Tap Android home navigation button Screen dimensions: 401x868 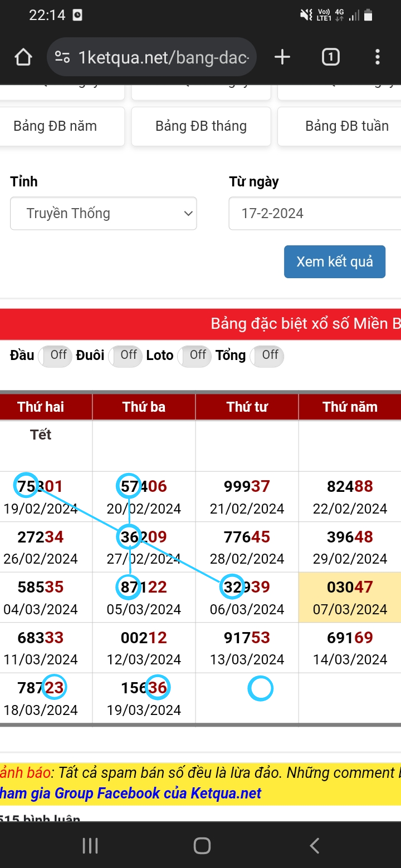[202, 846]
